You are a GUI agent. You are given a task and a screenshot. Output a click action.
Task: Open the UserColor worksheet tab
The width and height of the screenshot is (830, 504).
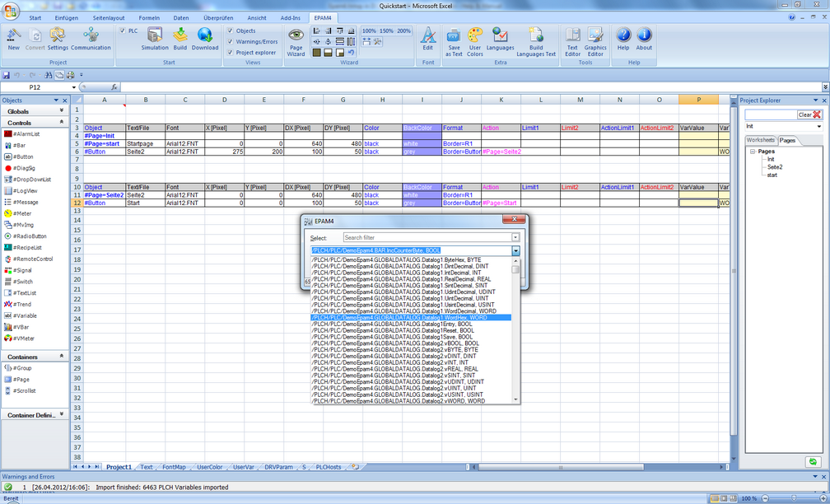point(209,467)
